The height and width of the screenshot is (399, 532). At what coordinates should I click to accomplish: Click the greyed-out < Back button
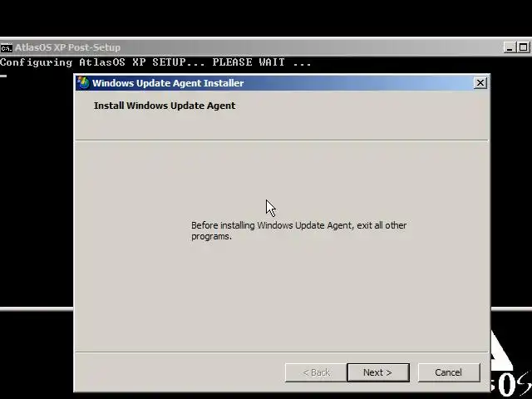pos(316,372)
